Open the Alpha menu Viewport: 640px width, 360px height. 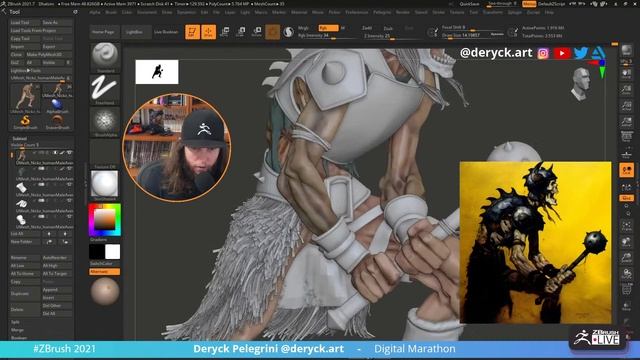[x=95, y=13]
